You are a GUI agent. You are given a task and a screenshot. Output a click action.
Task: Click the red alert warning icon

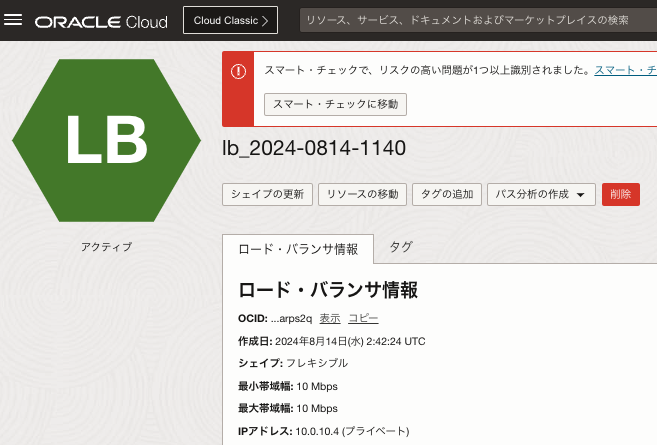pos(238,71)
